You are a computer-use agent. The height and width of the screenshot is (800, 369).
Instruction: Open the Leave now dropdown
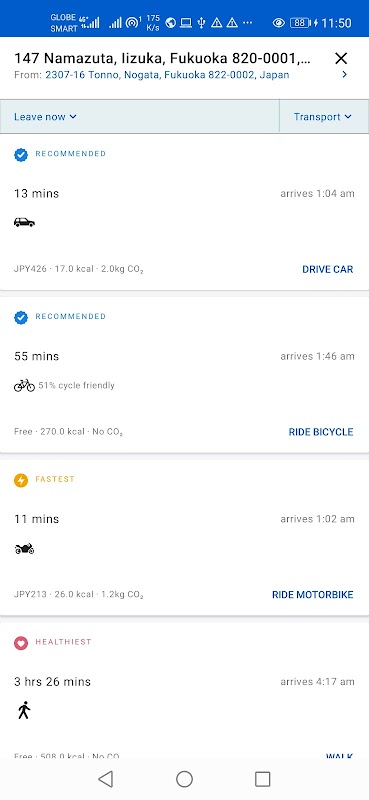(45, 117)
